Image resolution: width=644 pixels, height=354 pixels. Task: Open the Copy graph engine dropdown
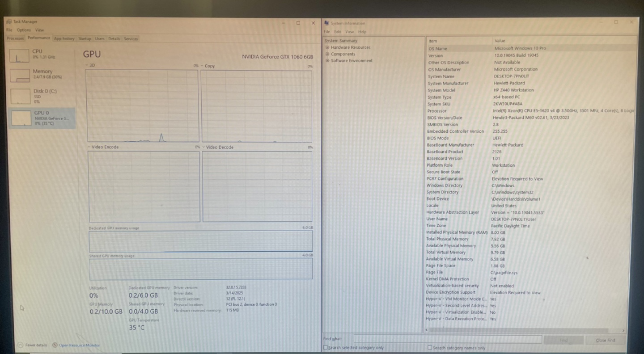click(202, 66)
